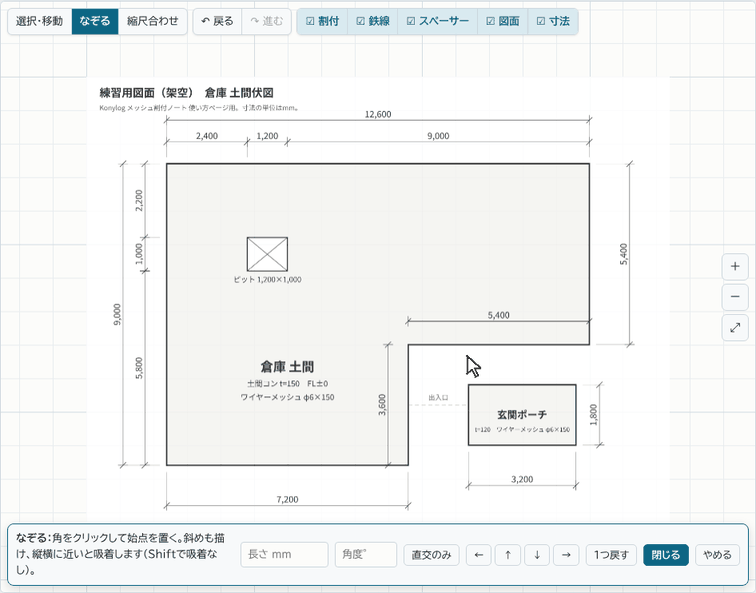Select the なぞる trace mode
The height and width of the screenshot is (593, 756).
[x=95, y=21]
